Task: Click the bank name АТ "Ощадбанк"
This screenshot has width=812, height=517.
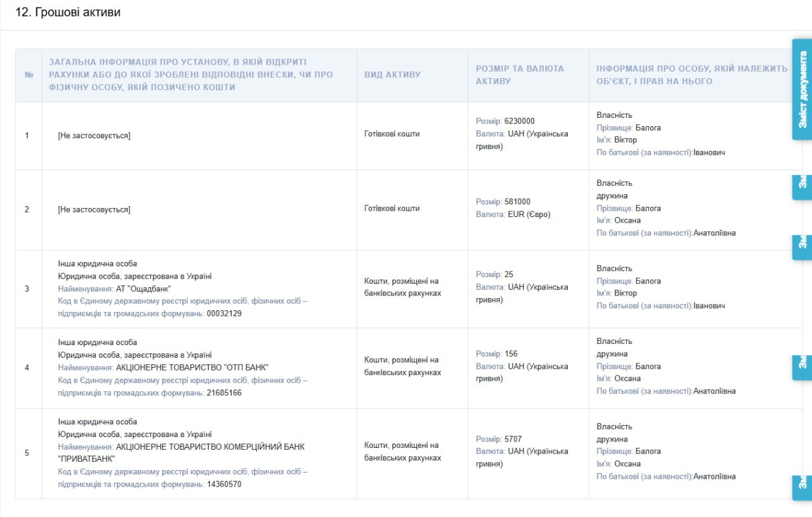Action: 143,289
